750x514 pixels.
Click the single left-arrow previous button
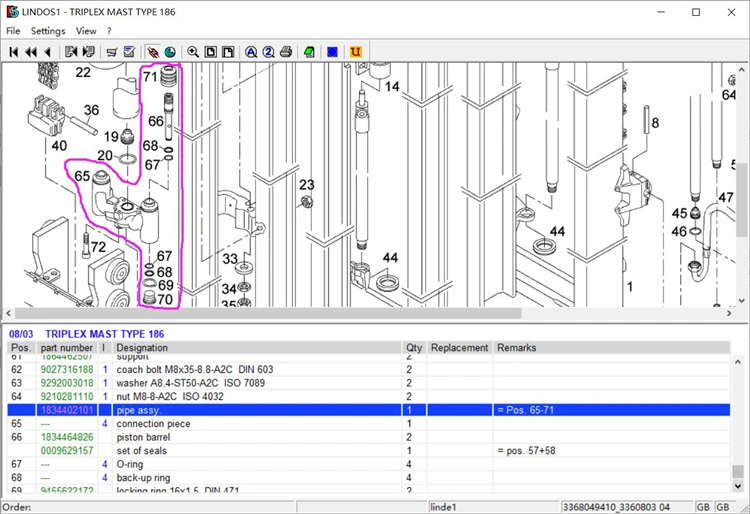(47, 51)
